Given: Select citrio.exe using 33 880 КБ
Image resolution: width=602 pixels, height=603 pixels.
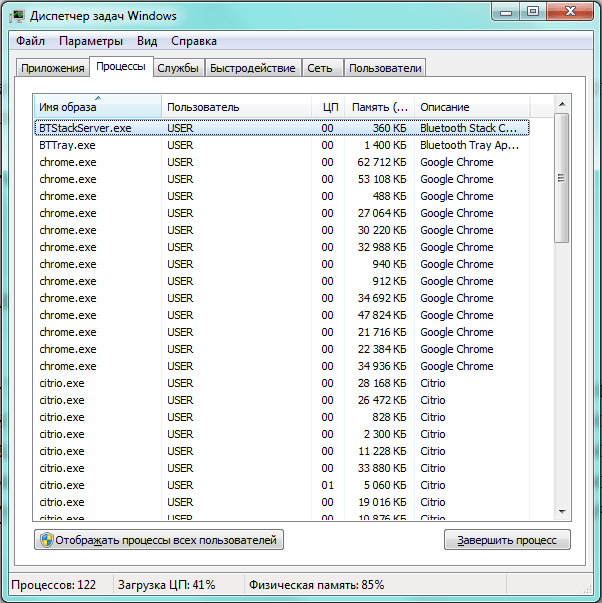Looking at the screenshot, I should 282,468.
